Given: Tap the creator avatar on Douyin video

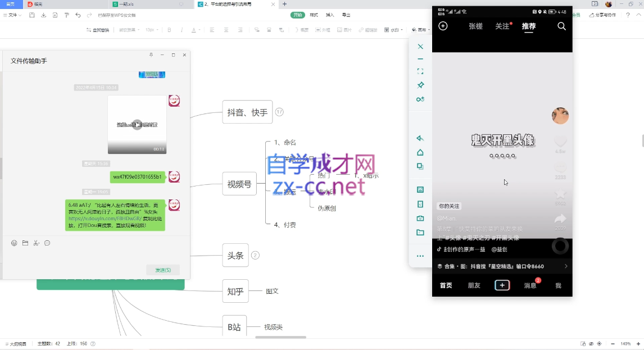Looking at the screenshot, I should click(x=560, y=115).
